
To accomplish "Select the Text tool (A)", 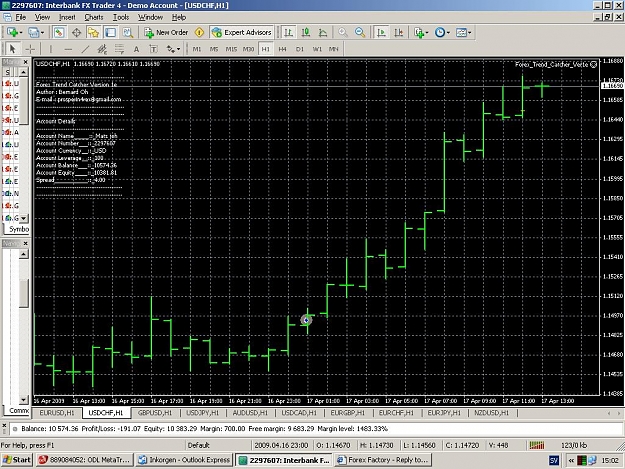I will coord(136,49).
